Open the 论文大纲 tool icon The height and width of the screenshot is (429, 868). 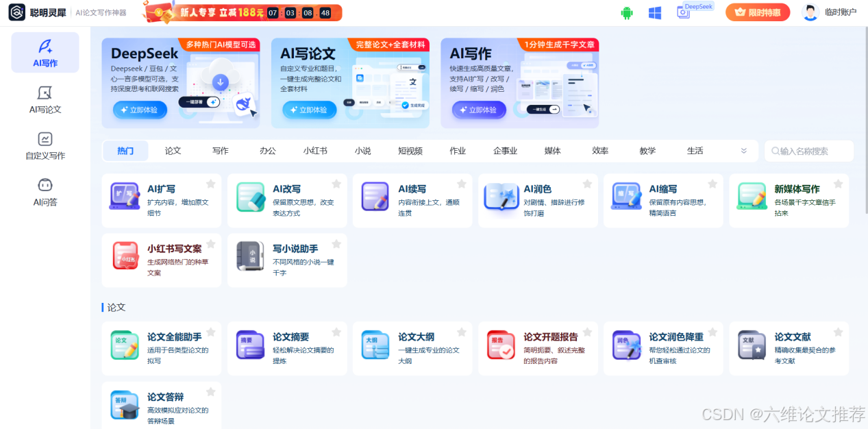[375, 345]
